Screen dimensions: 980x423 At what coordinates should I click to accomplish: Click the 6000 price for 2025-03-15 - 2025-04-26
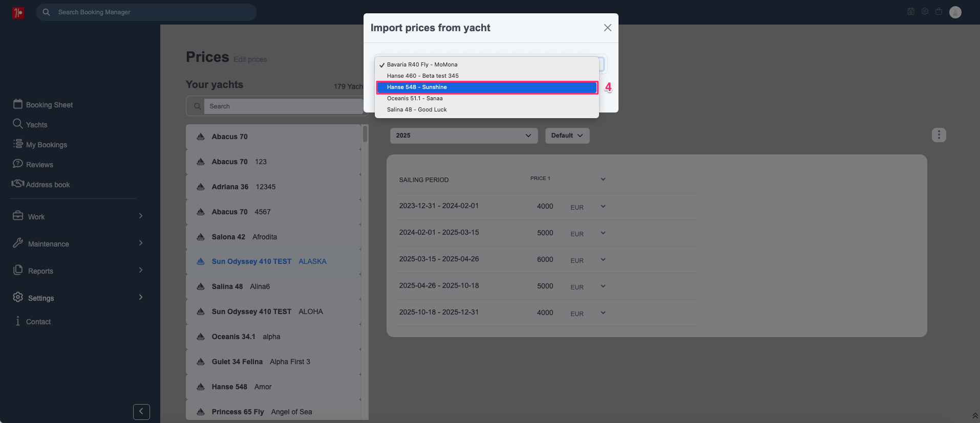tap(545, 259)
